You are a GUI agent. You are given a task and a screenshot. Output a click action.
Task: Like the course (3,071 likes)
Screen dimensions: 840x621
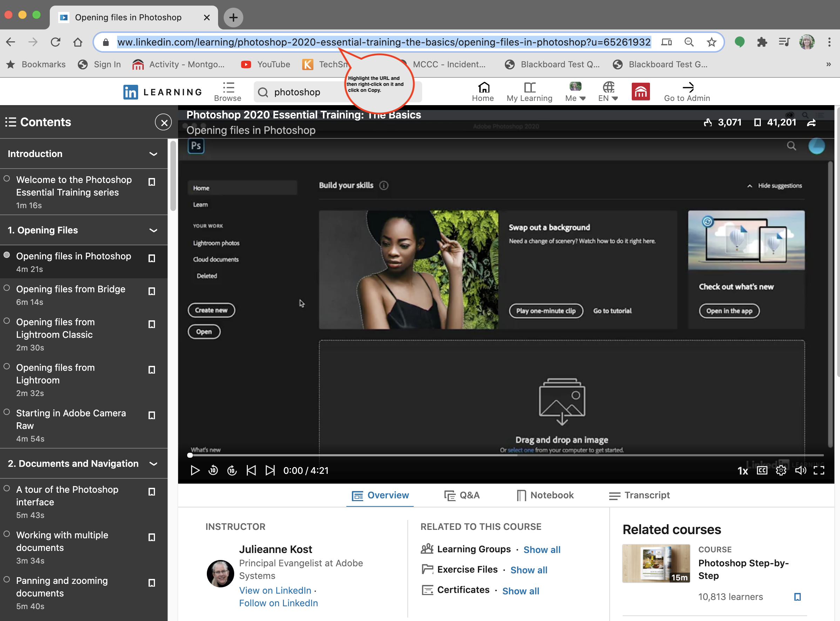(x=707, y=122)
